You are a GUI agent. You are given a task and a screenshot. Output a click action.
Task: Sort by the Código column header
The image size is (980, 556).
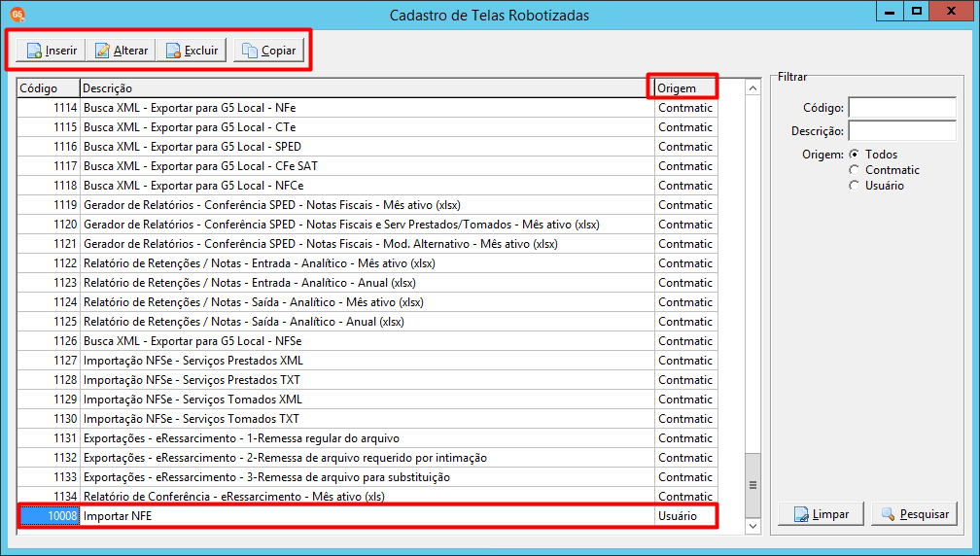point(49,88)
